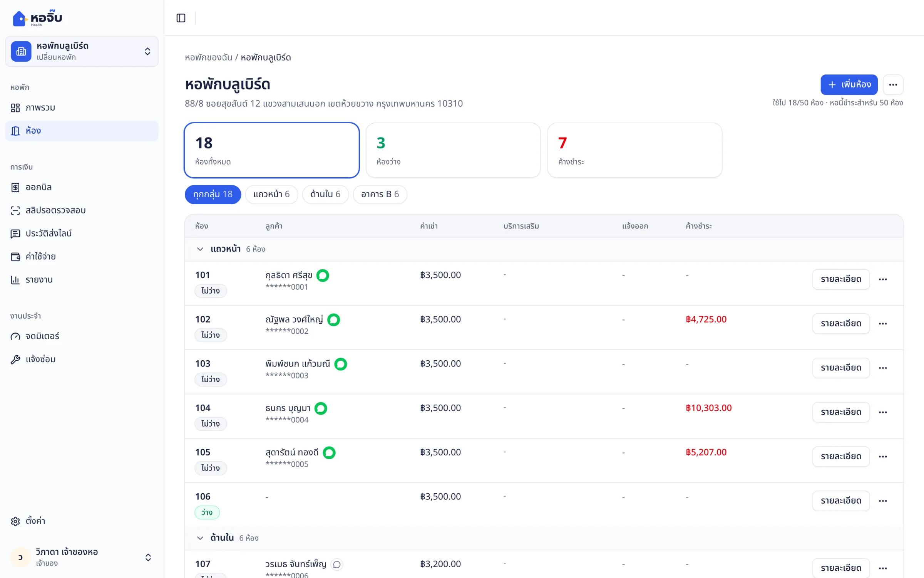
Task: Open รายละเอียด for room 104
Action: (841, 412)
